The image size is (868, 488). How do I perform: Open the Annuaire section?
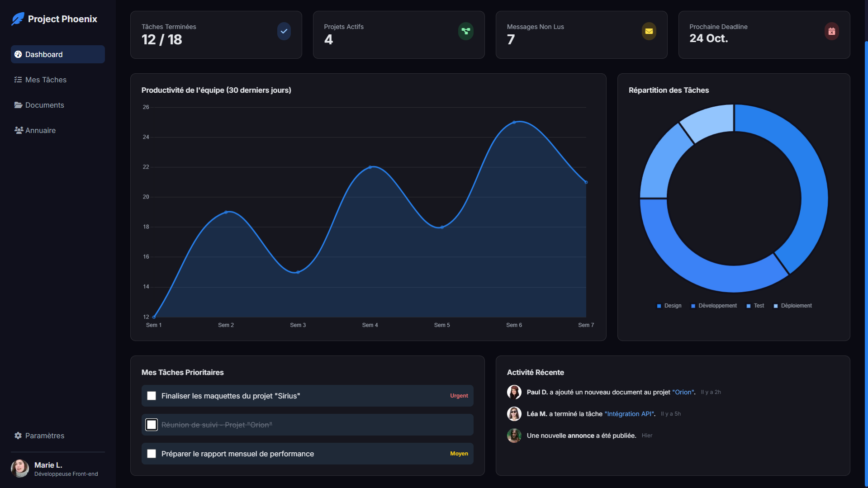click(40, 130)
